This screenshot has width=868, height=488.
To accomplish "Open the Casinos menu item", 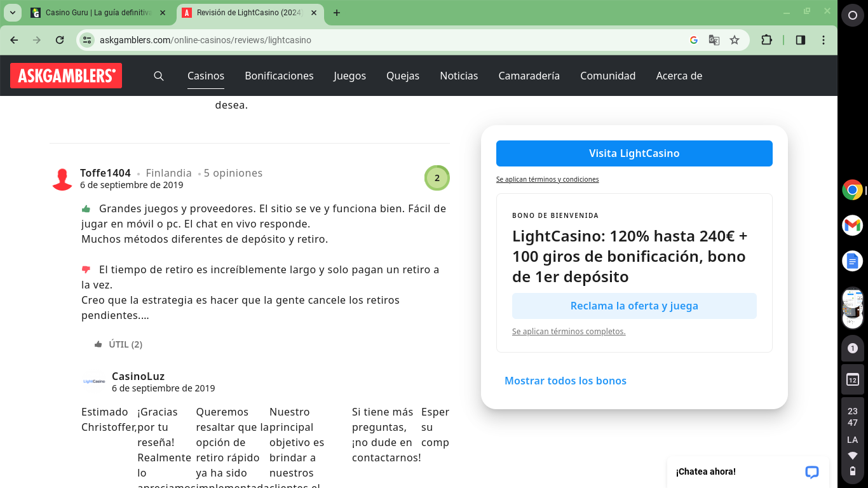I will point(206,76).
